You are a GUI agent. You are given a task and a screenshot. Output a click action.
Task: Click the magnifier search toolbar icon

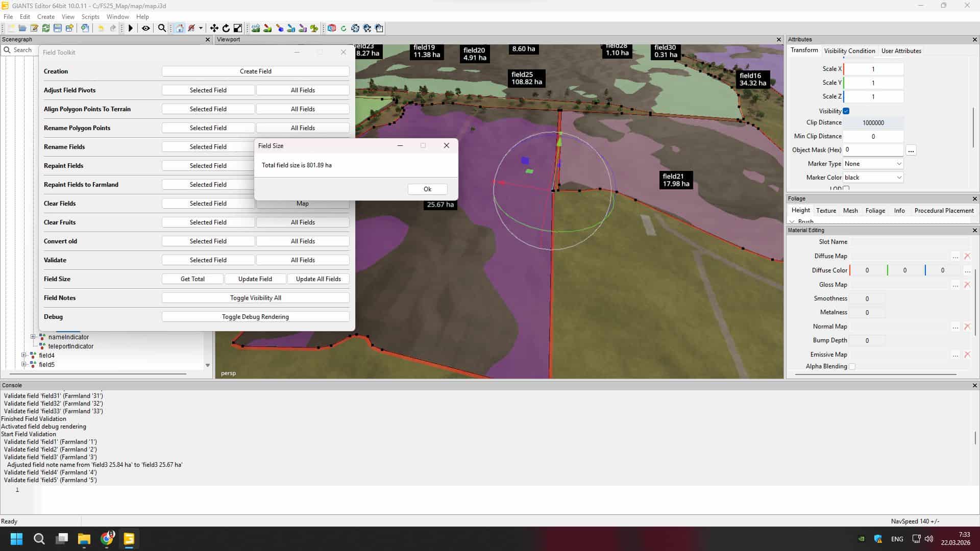(x=162, y=28)
